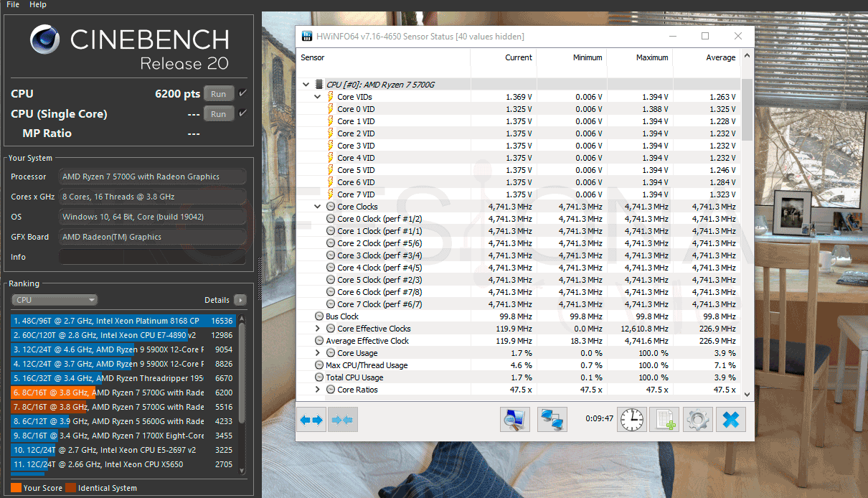Click the GFX Board field AMD Radeon(TM) Graphics
Viewport: 868px width, 498px height.
[152, 237]
